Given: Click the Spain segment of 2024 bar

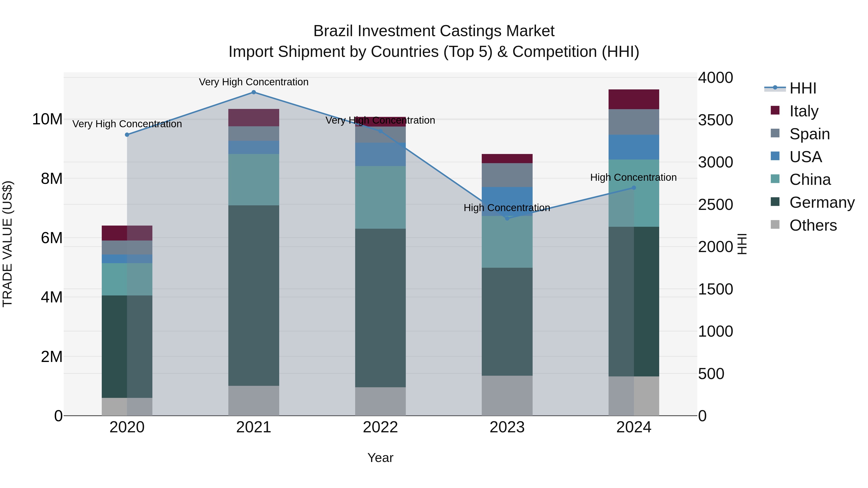Looking at the screenshot, I should 634,122.
